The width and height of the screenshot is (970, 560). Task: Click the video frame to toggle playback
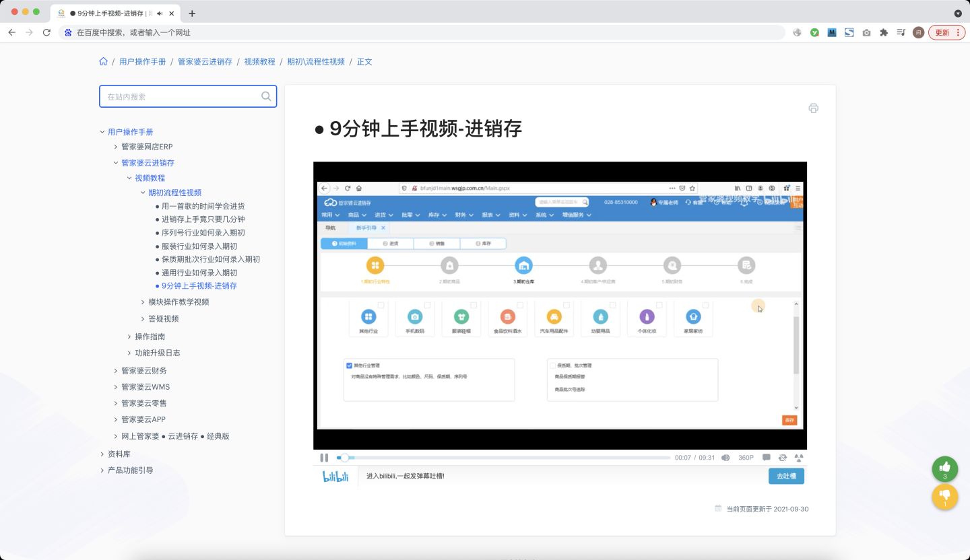(x=560, y=306)
